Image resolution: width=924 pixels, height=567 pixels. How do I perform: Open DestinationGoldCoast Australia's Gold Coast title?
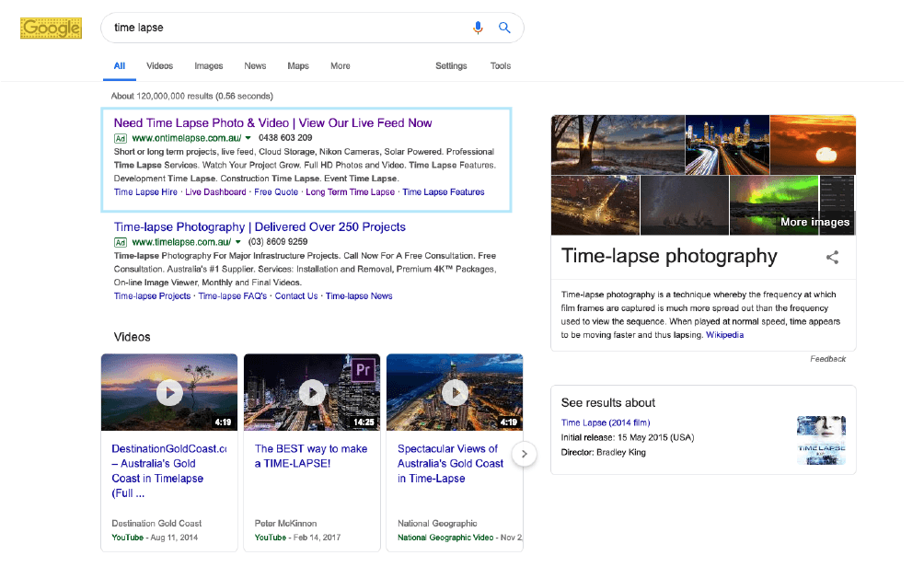coord(169,471)
